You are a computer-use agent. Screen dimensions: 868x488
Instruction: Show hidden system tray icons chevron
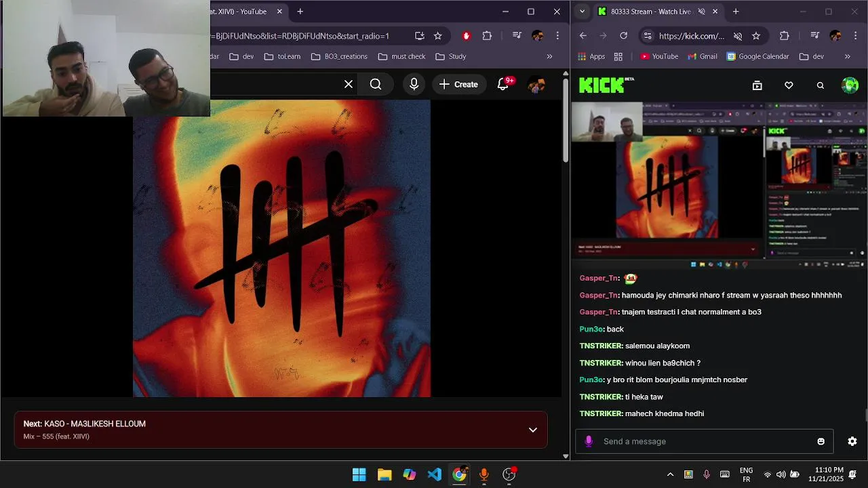670,474
